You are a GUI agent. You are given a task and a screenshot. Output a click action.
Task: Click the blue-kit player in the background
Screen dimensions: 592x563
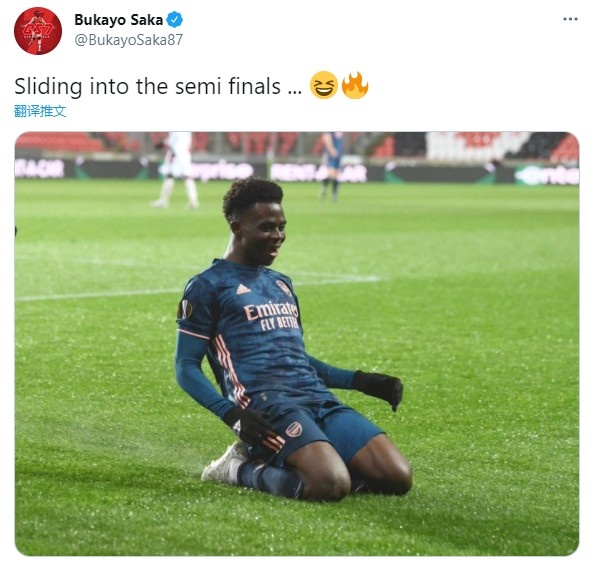(333, 166)
